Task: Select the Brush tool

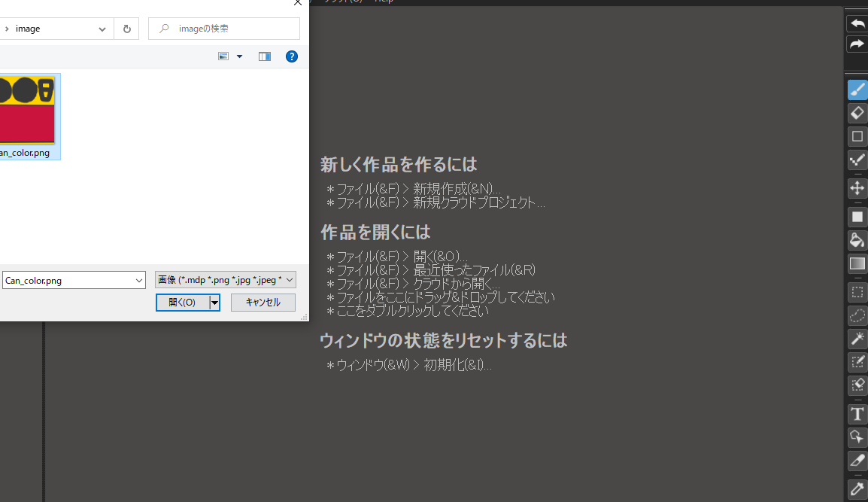Action: click(857, 90)
